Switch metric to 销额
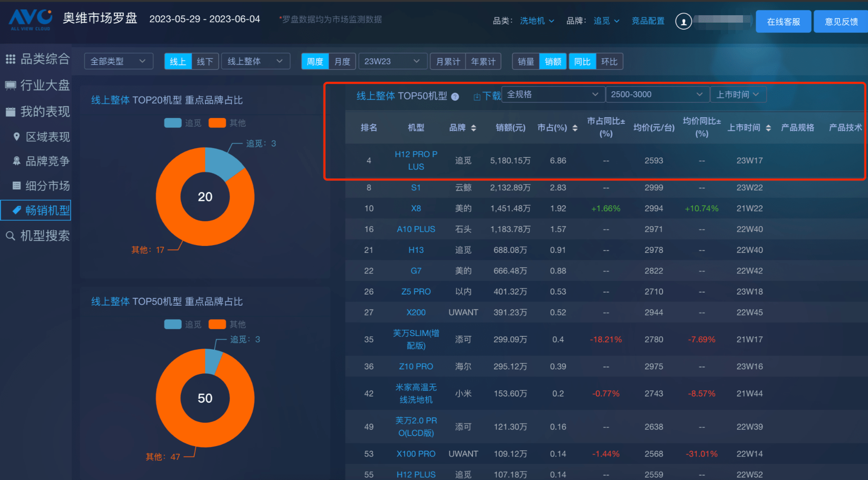Image resolution: width=868 pixels, height=480 pixels. pos(553,61)
